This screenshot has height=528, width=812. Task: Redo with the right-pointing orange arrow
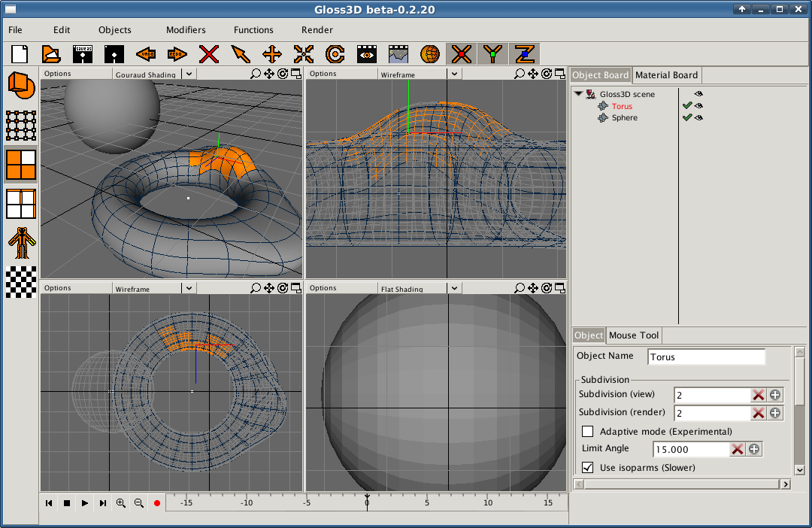[177, 54]
